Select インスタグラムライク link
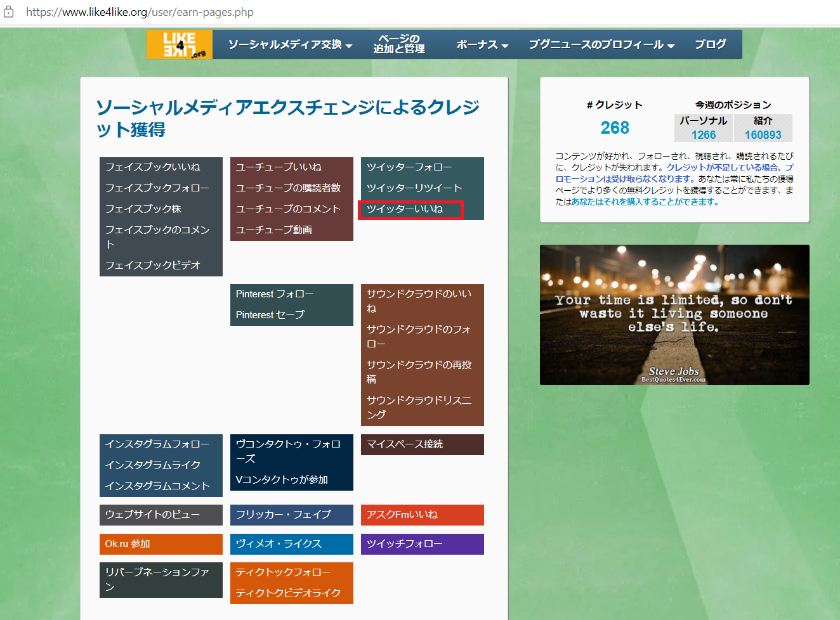840x620 pixels. point(153,465)
